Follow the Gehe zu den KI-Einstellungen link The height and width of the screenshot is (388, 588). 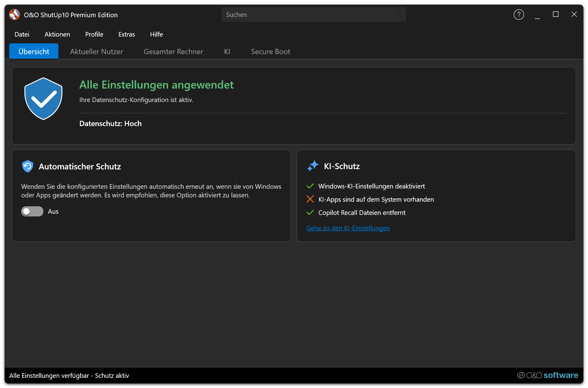coord(348,228)
